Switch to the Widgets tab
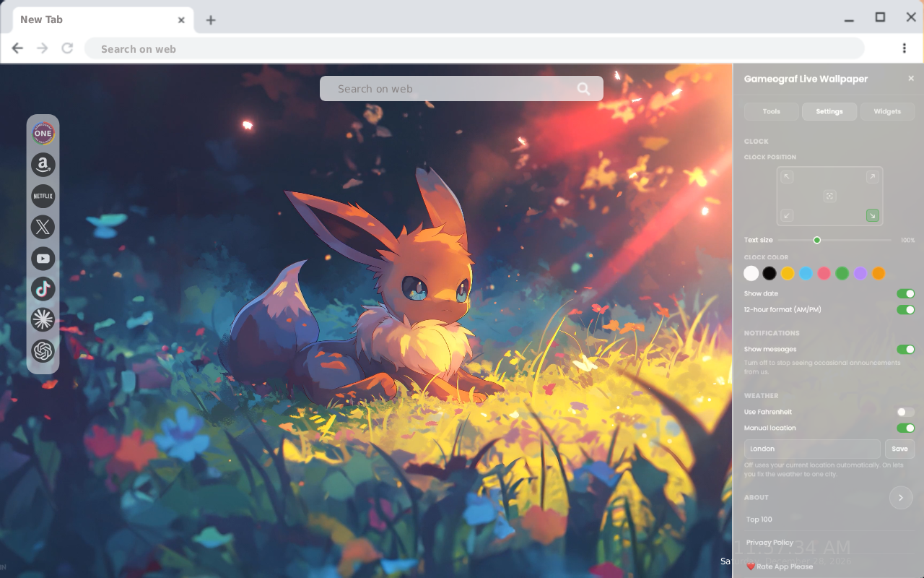The height and width of the screenshot is (578, 924). pos(887,111)
